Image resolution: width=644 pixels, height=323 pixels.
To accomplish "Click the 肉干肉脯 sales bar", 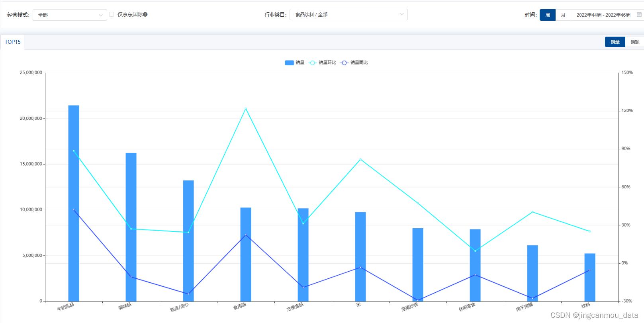I will pos(532,273).
